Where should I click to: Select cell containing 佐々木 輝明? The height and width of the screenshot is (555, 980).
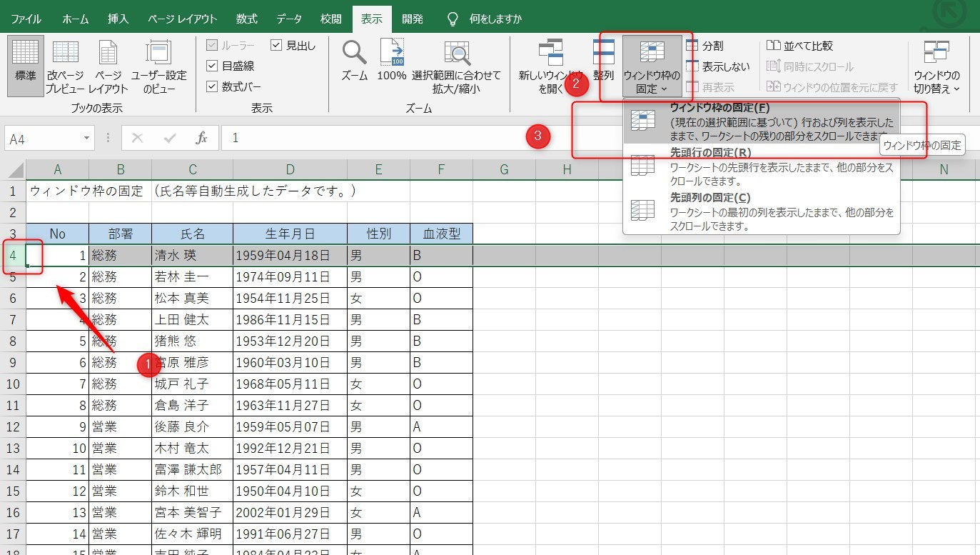tap(192, 534)
